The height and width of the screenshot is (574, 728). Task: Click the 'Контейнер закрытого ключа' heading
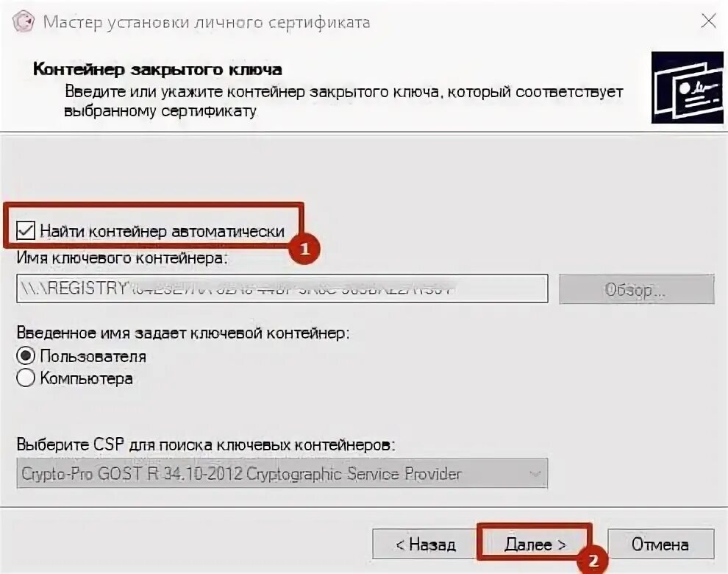point(157,69)
